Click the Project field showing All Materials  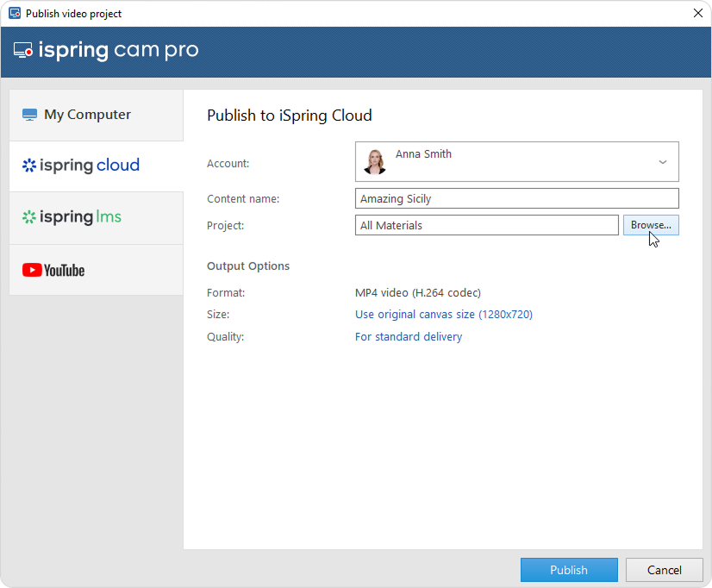point(486,225)
